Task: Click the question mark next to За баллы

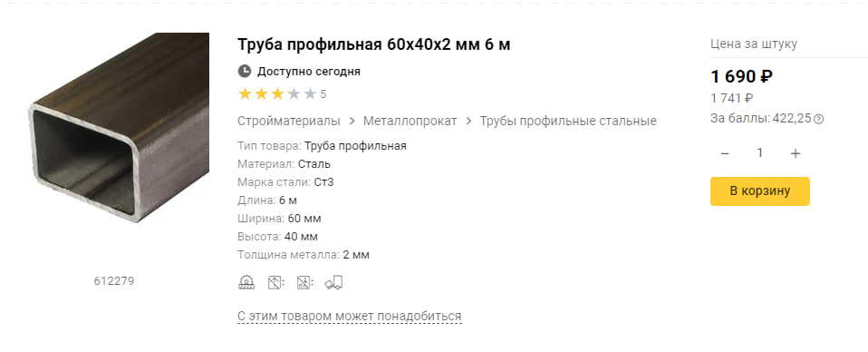Action: coord(819,119)
